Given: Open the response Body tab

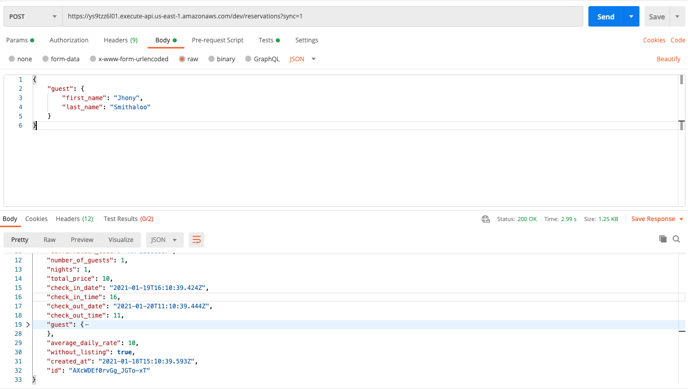Looking at the screenshot, I should click(x=10, y=218).
